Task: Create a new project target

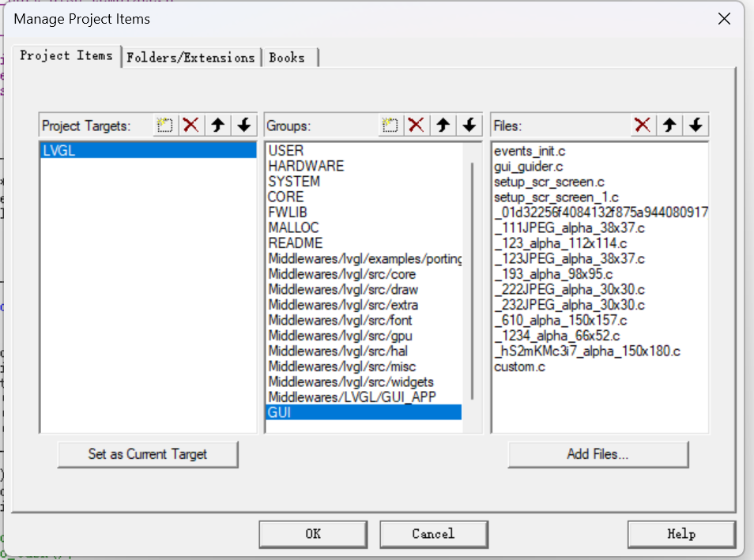Action: click(x=164, y=125)
